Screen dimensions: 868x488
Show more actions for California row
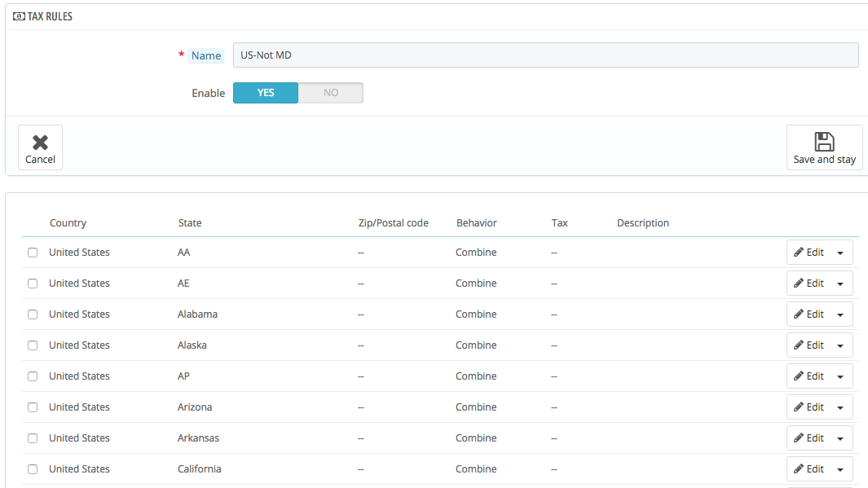click(840, 470)
